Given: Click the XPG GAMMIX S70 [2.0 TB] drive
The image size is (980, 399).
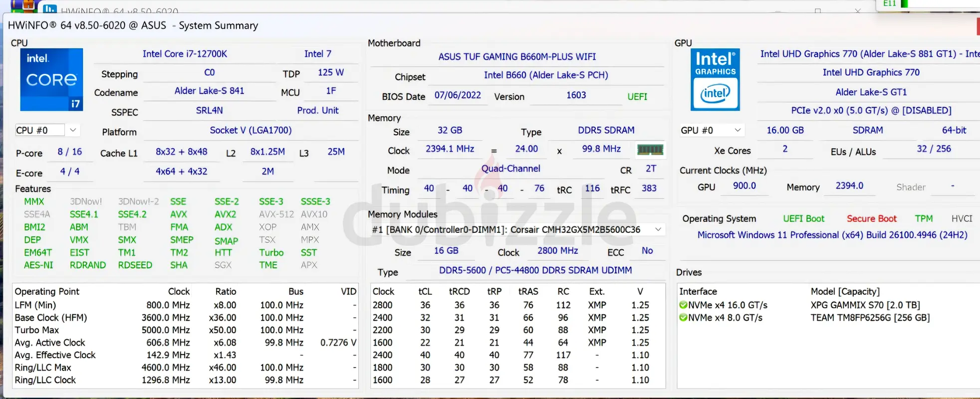Looking at the screenshot, I should (865, 305).
